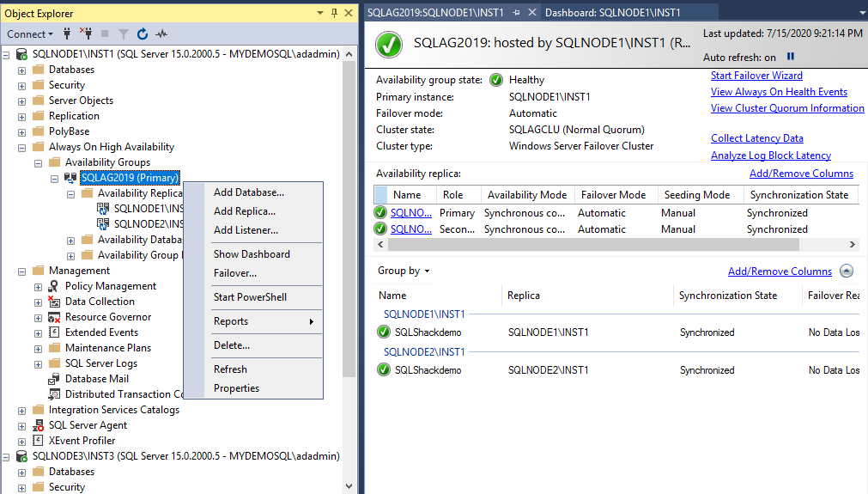
Task: Click the SQLNODE1\INST1 server icon
Action: [x=21, y=54]
